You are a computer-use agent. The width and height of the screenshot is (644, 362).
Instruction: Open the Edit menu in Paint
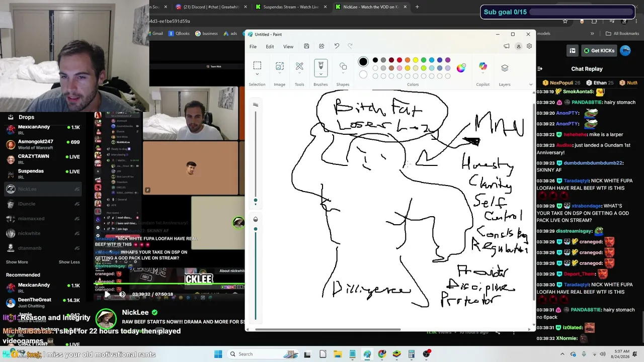270,47
